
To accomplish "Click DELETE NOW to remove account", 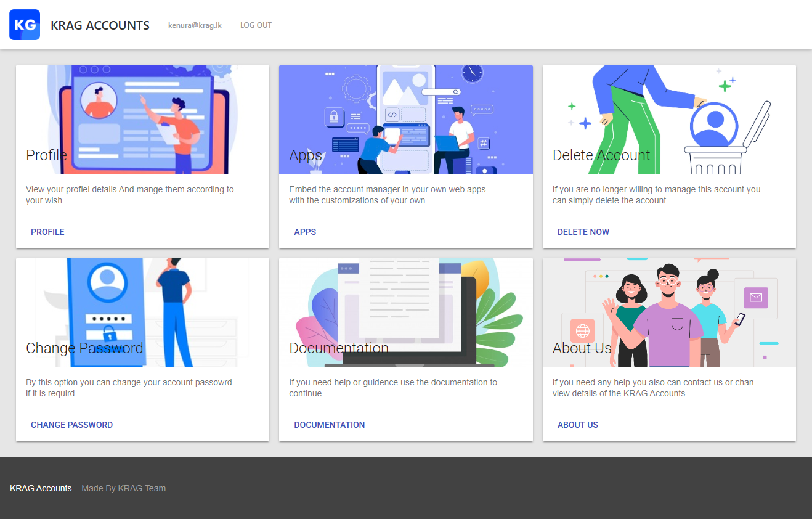I will click(x=583, y=232).
